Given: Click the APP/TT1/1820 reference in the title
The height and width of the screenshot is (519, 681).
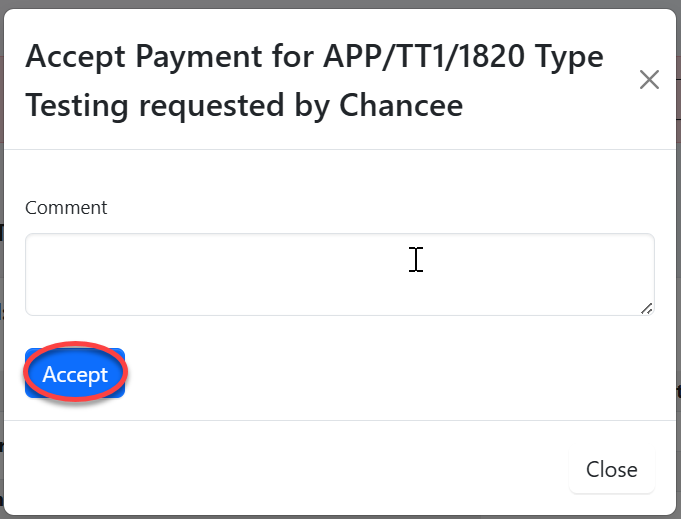Looking at the screenshot, I should [426, 56].
